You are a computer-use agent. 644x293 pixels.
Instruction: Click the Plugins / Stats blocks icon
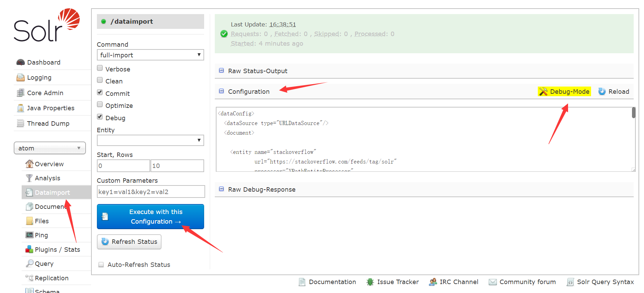point(29,249)
